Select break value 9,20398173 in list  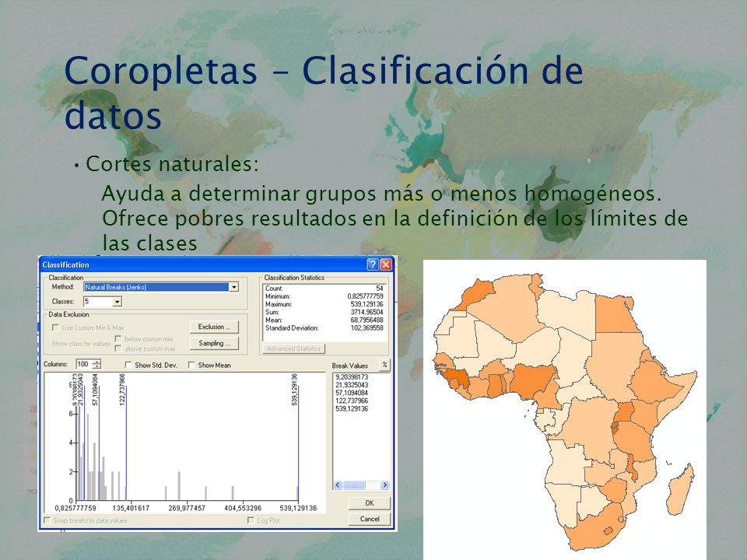coord(352,376)
